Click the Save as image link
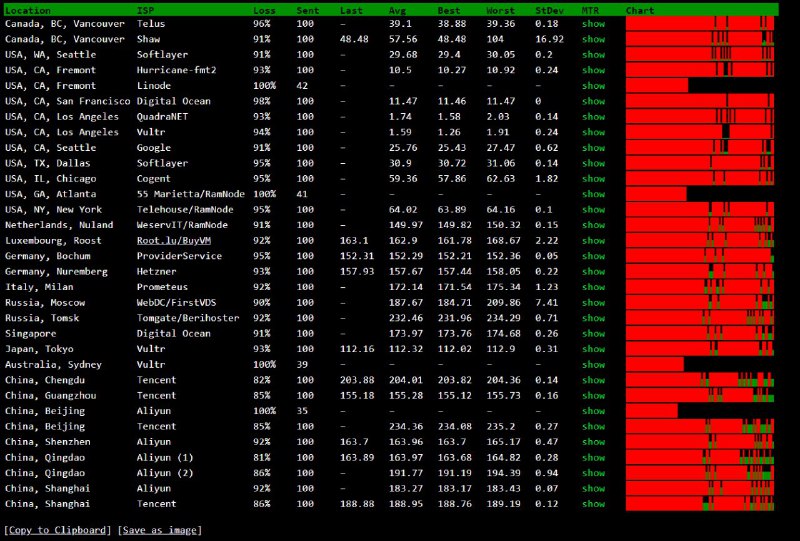Viewport: 800px width, 541px height. 159,530
